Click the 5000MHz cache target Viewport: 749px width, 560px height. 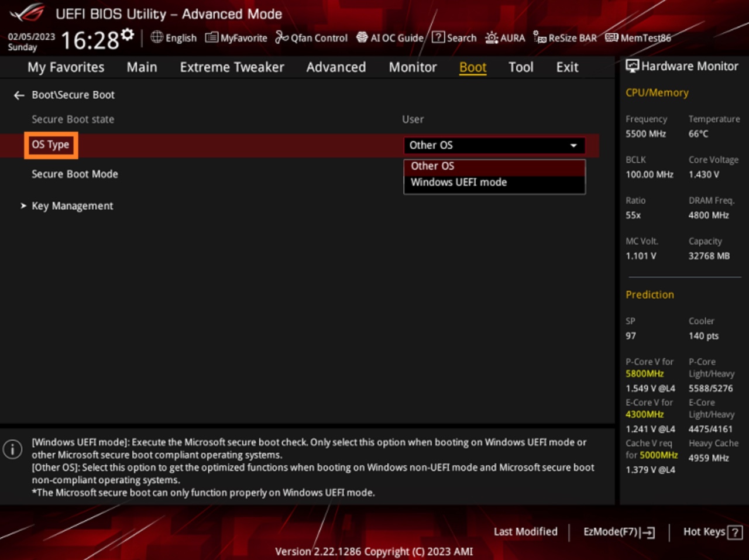(x=658, y=455)
